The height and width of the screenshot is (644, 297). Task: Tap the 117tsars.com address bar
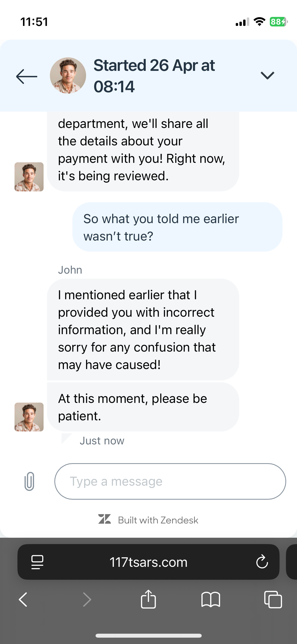(x=148, y=562)
